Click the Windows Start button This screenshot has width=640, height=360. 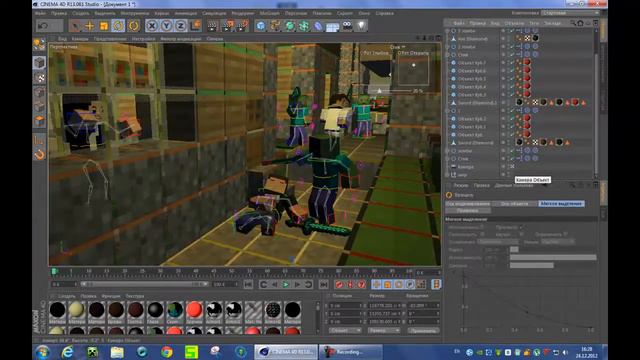pyautogui.click(x=42, y=352)
